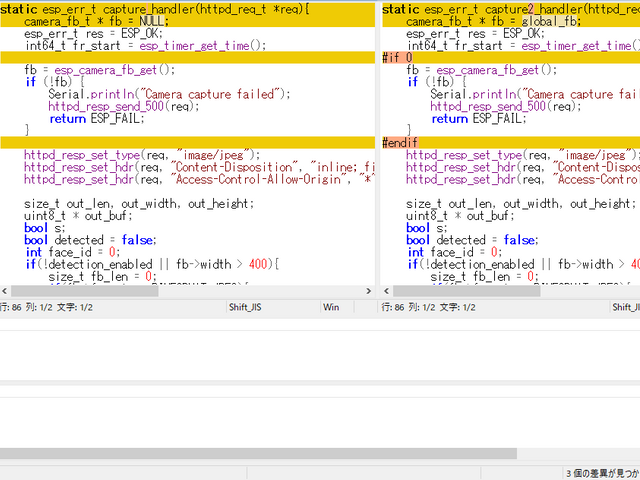Click Win line-ending indicator in left status bar

[332, 307]
